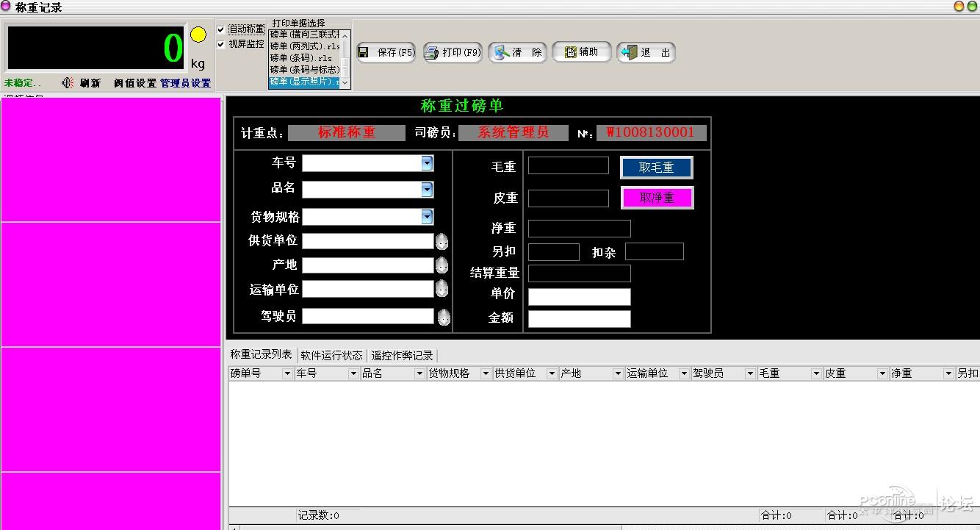This screenshot has height=530, width=980.
Task: Click lookup icon beside 运输单位 field
Action: pos(442,289)
